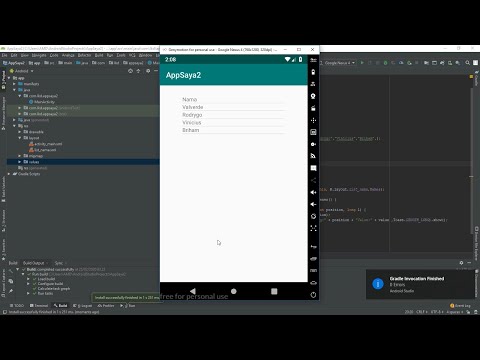The image size is (480, 360).
Task: Open Genymotion GPS widget icon
Action: point(313,84)
